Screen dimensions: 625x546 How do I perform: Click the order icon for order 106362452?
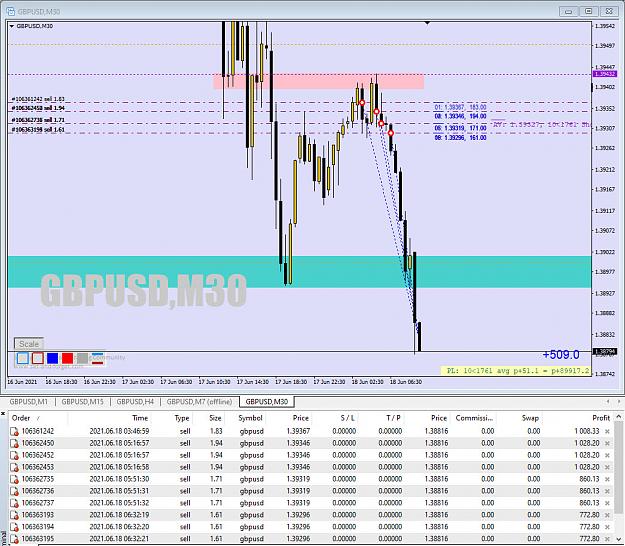pyautogui.click(x=14, y=455)
